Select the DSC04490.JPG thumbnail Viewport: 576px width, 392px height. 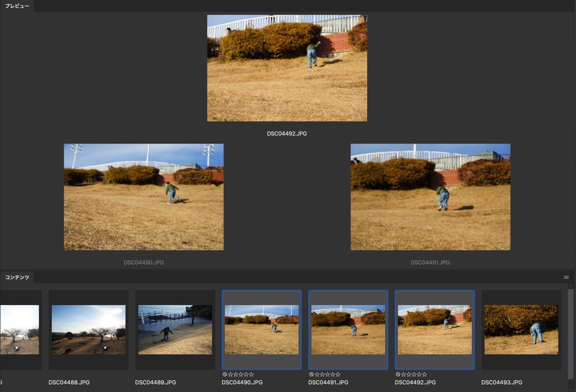point(262,330)
